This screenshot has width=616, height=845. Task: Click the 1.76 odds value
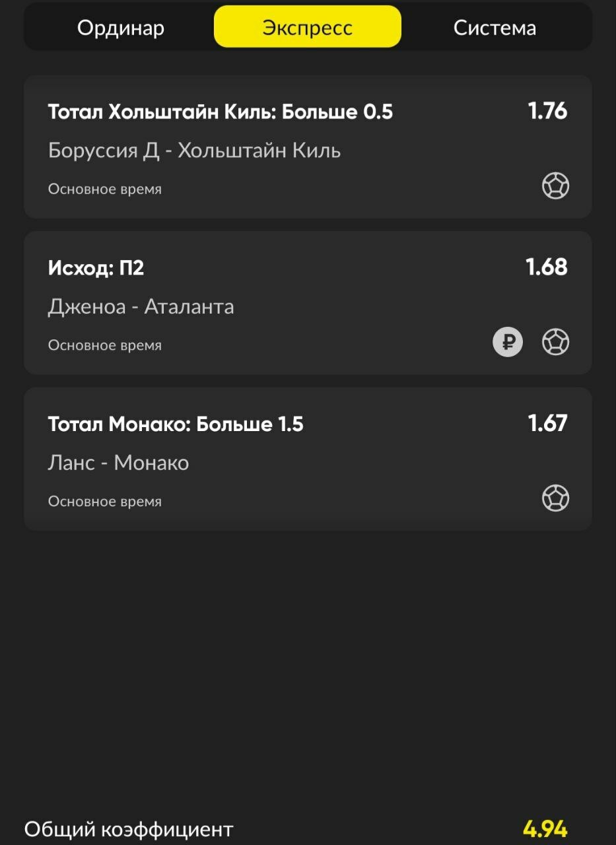tap(547, 111)
